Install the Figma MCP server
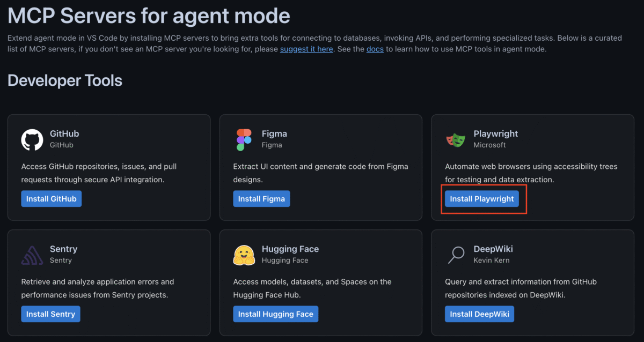The image size is (644, 342). pyautogui.click(x=262, y=198)
